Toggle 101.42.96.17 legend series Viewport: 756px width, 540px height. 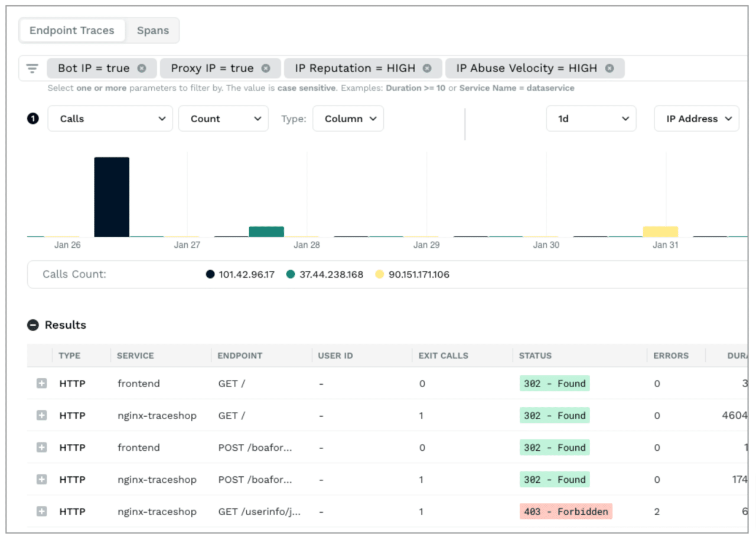click(x=240, y=274)
